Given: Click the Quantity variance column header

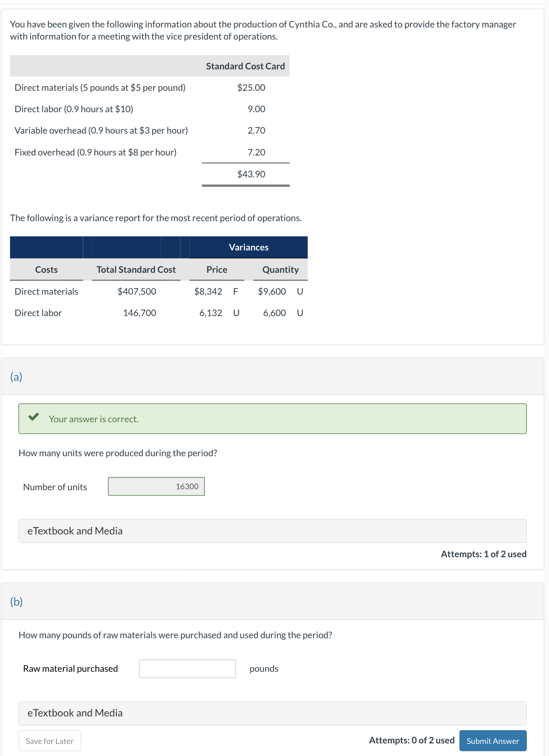Looking at the screenshot, I should (x=281, y=270).
